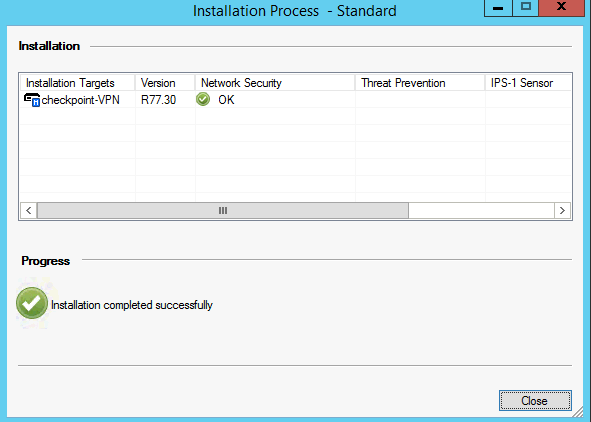Viewport: 591px width, 422px height.
Task: Click the empty scrollbar track right of thumb
Action: [481, 210]
